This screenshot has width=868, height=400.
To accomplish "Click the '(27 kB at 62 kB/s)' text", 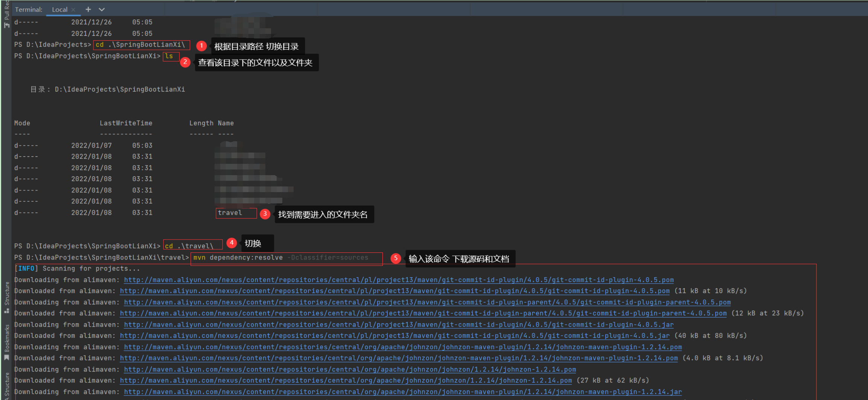I will click(x=613, y=380).
